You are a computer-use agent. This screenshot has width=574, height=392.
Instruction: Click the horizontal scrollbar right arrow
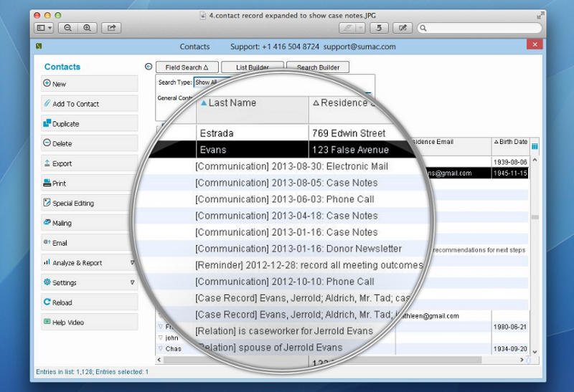(522, 360)
